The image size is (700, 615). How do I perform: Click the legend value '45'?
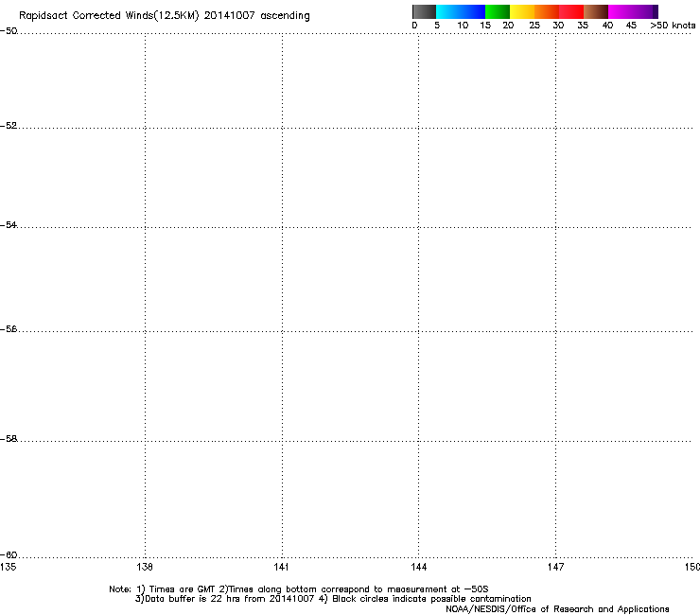(631, 26)
